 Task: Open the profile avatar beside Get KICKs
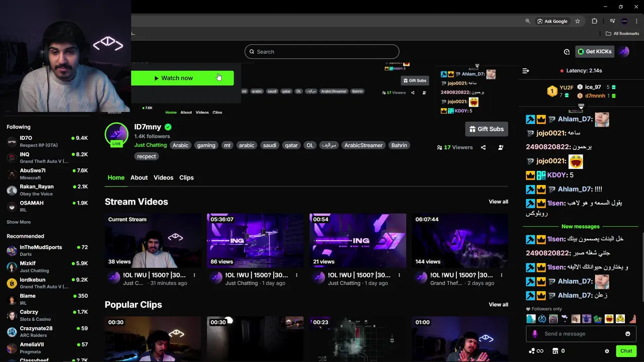624,51
